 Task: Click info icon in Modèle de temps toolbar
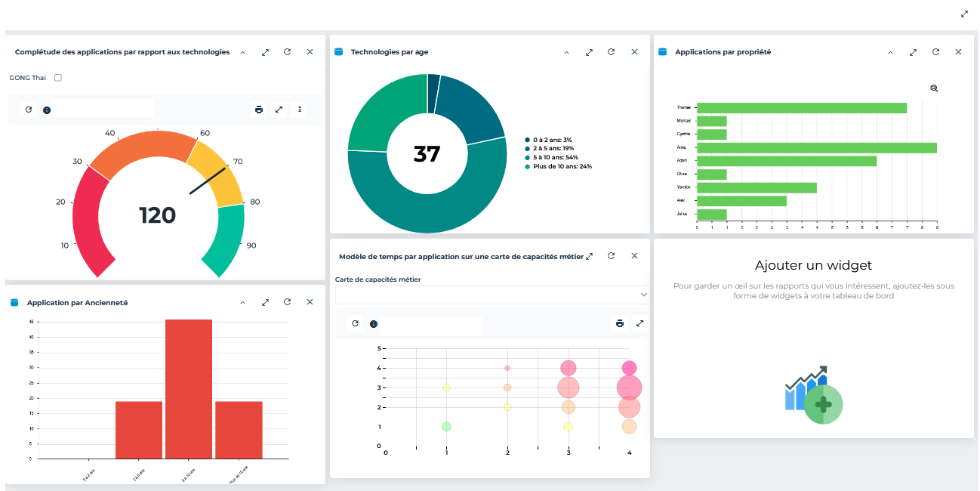coord(373,323)
